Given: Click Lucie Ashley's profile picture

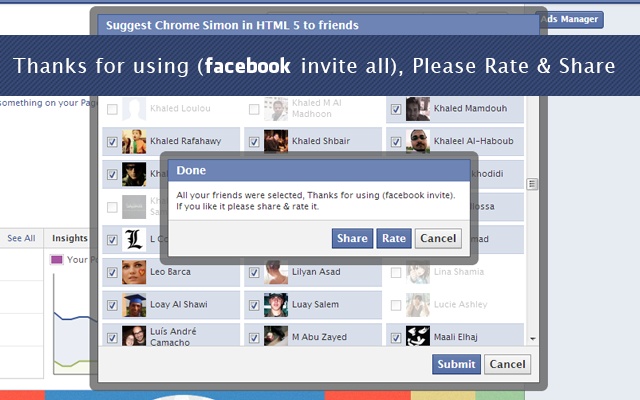Looking at the screenshot, I should (x=418, y=304).
